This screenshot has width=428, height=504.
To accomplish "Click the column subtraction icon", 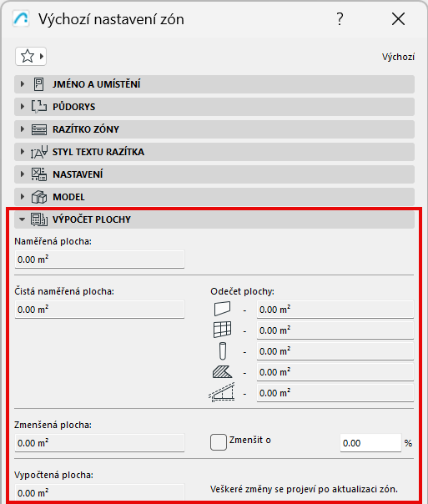I will (223, 351).
